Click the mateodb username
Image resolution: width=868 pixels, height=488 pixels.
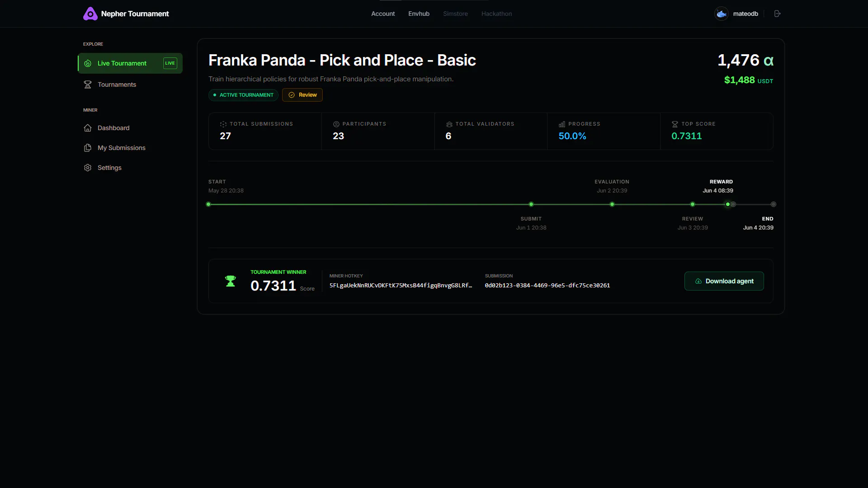click(x=745, y=14)
